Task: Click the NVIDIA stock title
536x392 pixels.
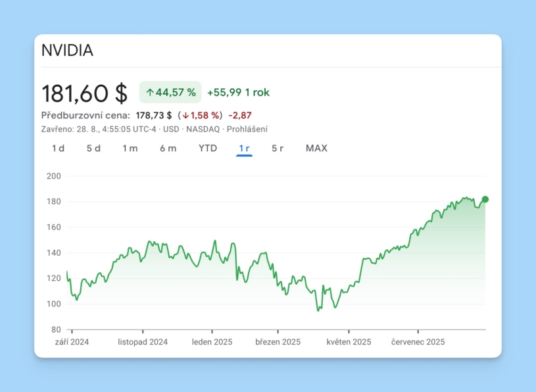Action: (x=68, y=50)
